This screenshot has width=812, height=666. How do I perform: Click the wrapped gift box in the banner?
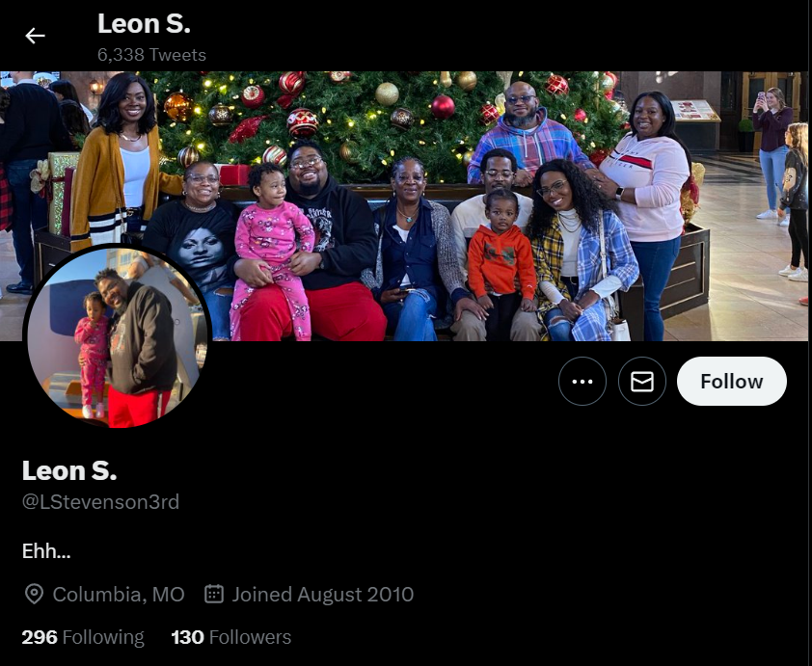click(x=61, y=193)
